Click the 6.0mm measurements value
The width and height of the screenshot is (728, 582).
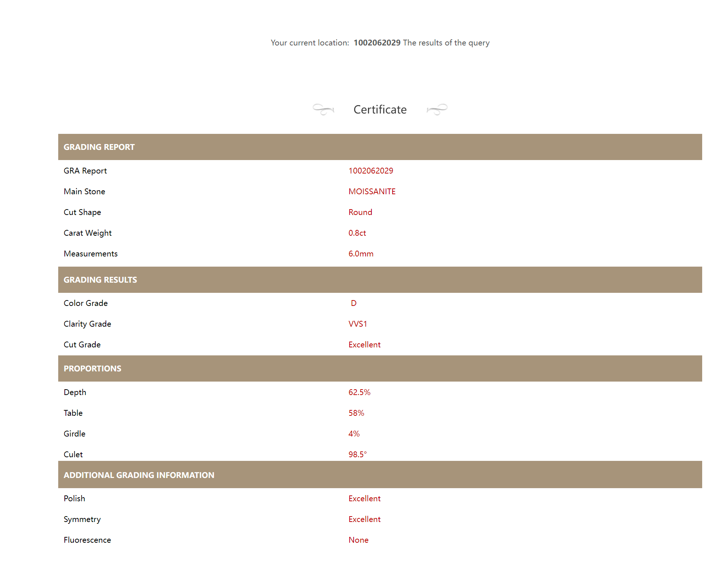point(361,254)
